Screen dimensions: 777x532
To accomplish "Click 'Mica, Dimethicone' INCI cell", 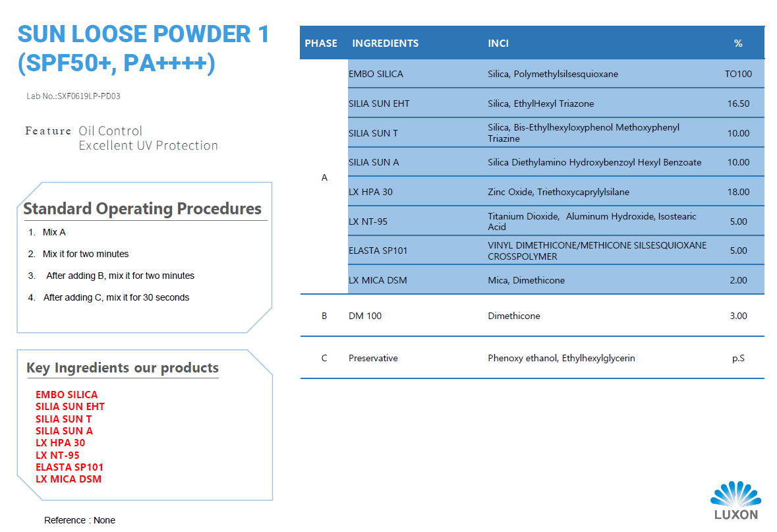I will pyautogui.click(x=526, y=280).
